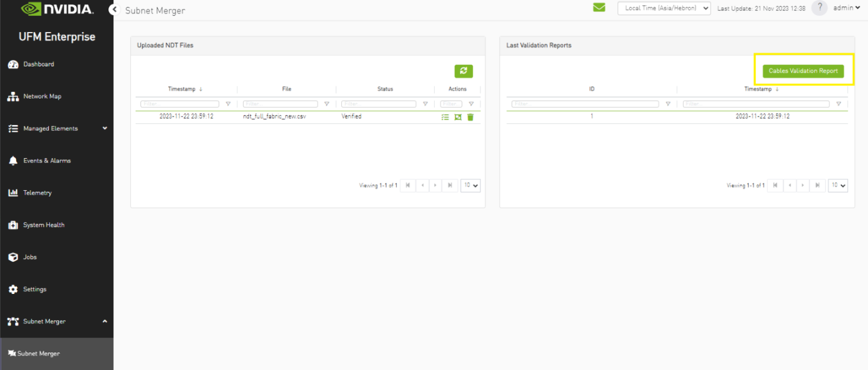The width and height of the screenshot is (868, 370).
Task: Open the Local Time timezone dropdown
Action: click(664, 8)
